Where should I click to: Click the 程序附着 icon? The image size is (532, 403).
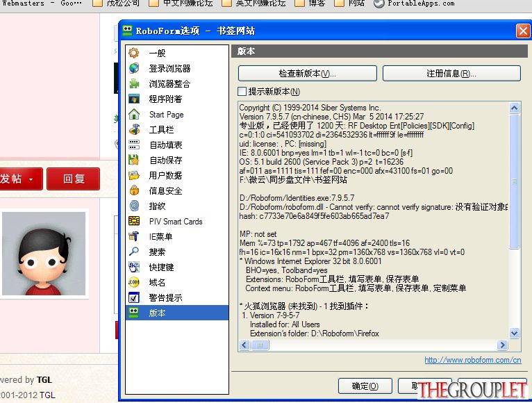click(x=134, y=99)
